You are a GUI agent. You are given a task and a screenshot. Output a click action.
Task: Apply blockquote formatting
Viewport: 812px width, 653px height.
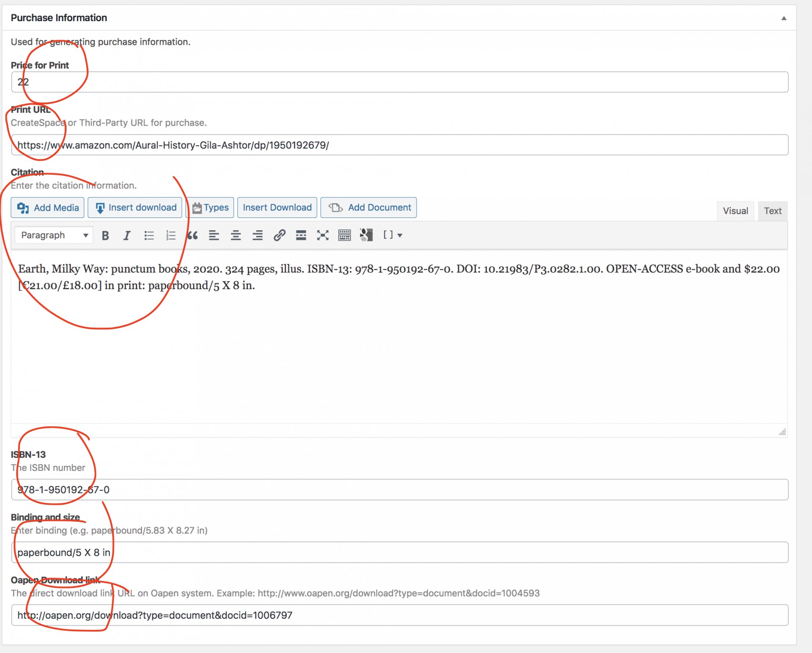point(193,235)
